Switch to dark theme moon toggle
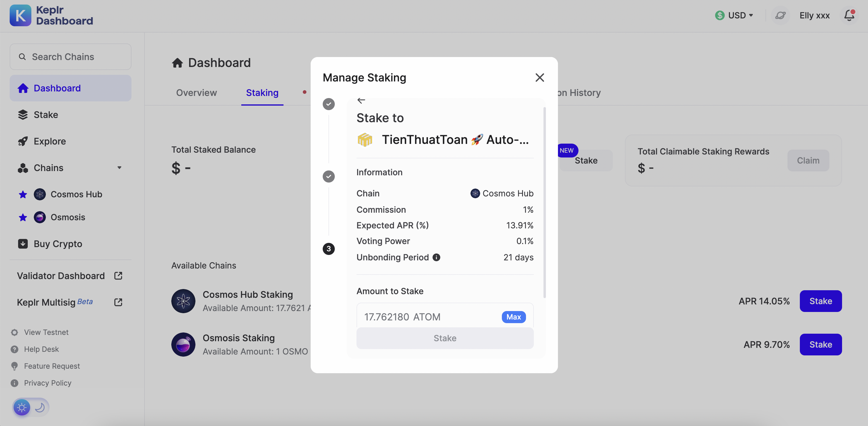Screen dimensions: 868x426 [40, 408]
